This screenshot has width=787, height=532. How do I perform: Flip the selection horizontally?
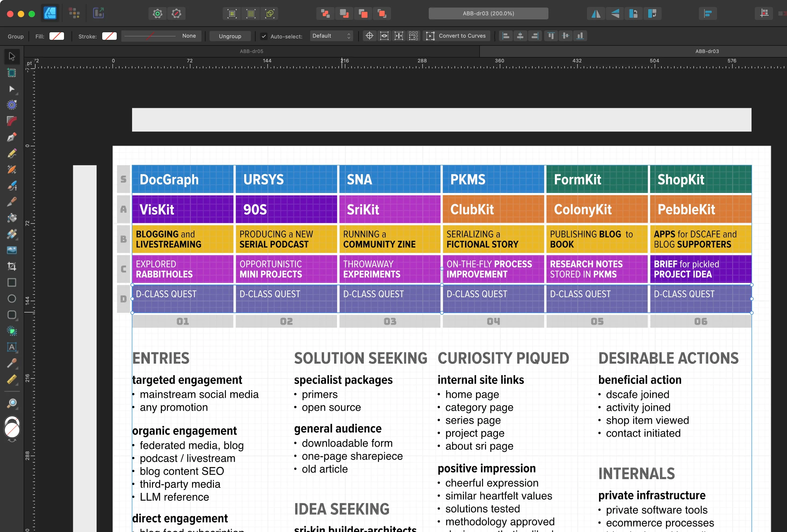click(596, 13)
